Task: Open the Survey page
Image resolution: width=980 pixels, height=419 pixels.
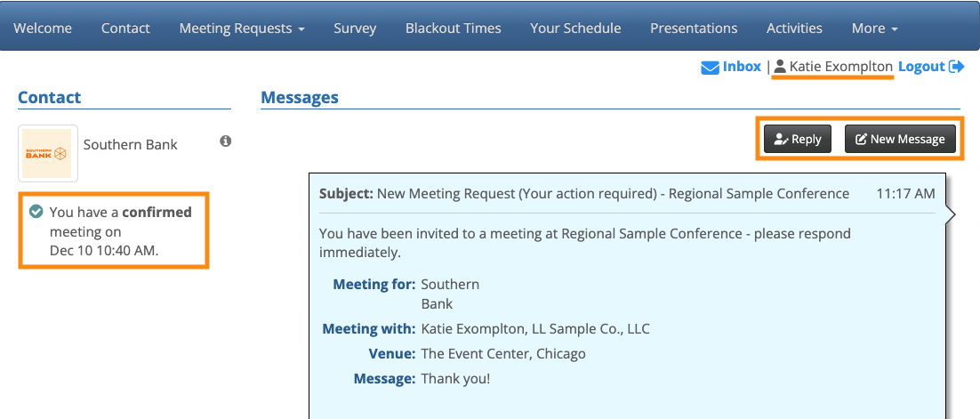Action: 355,28
